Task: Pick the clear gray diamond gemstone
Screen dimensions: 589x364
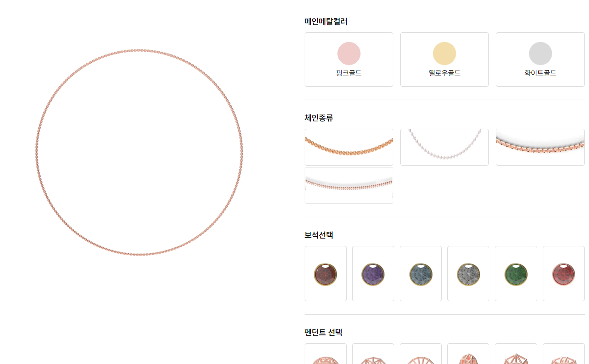Action: [468, 274]
